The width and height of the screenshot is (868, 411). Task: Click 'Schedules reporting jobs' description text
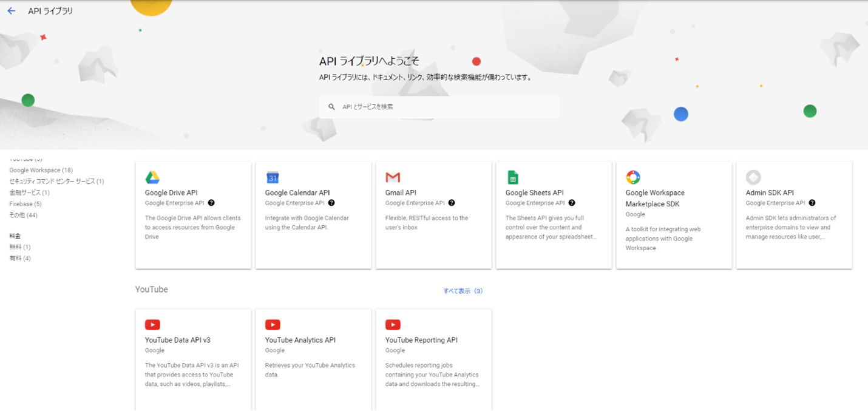(x=432, y=375)
